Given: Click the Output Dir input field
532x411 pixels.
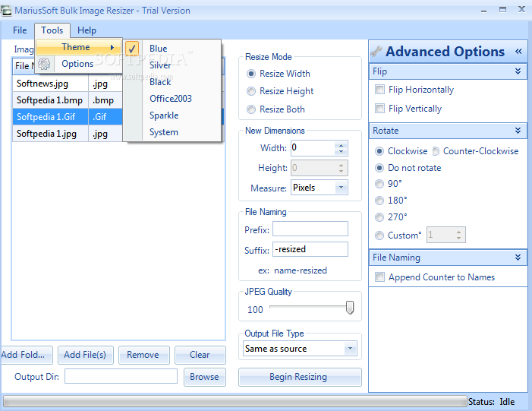Looking at the screenshot, I should 121,376.
